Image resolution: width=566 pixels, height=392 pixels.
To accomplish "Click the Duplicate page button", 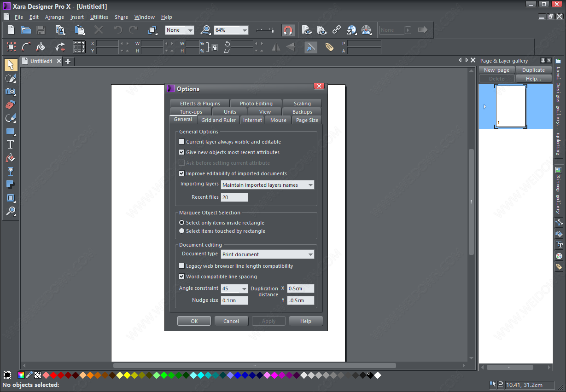I will click(x=533, y=70).
